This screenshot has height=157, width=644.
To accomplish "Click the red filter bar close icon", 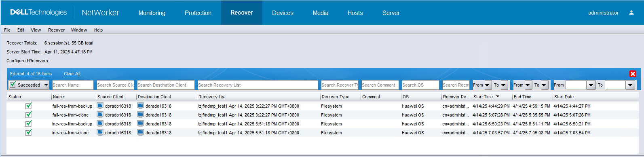I will click(x=633, y=74).
